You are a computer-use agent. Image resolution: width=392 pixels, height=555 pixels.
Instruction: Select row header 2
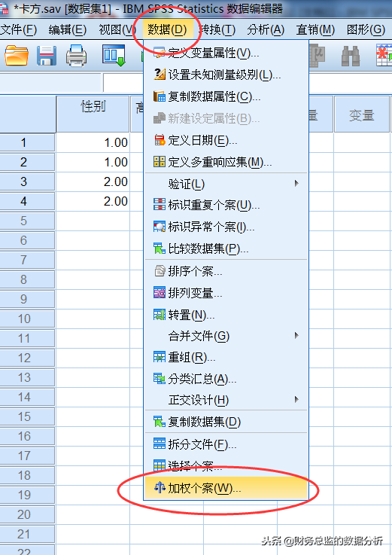[28, 162]
